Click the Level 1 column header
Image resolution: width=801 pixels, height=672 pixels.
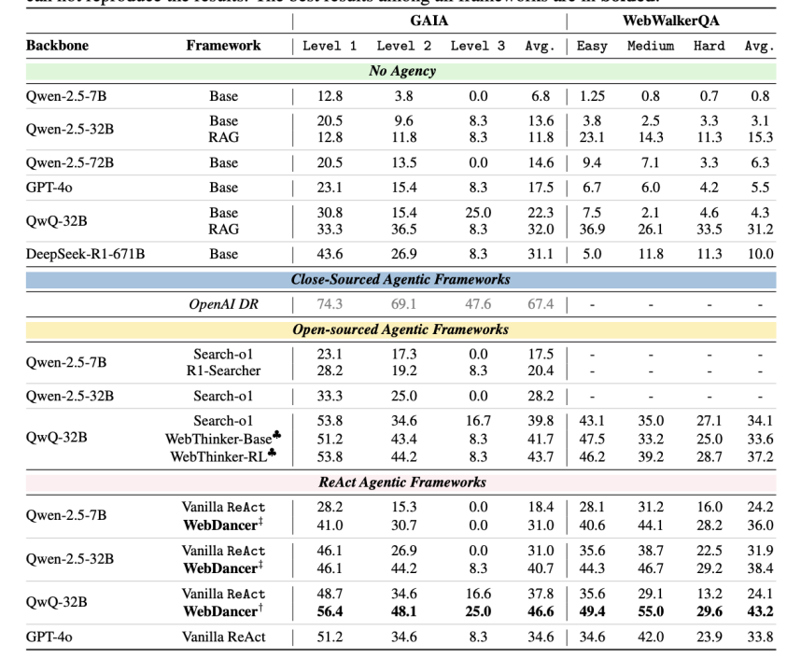(330, 46)
